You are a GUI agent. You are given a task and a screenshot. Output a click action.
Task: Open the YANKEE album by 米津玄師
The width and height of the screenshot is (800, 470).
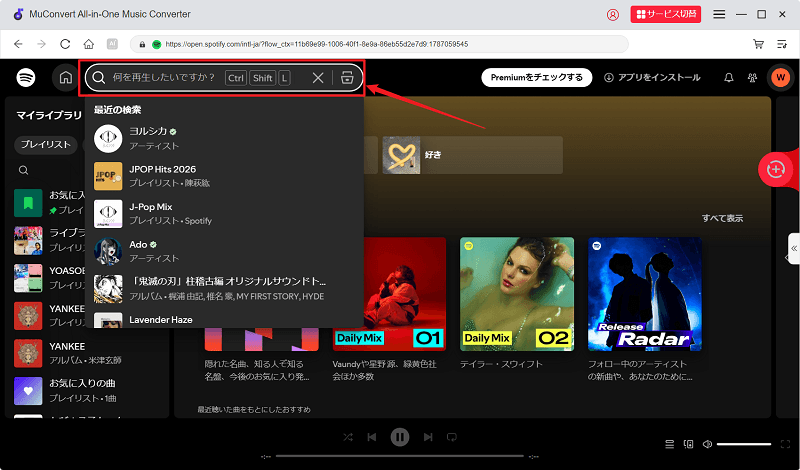tap(87, 353)
